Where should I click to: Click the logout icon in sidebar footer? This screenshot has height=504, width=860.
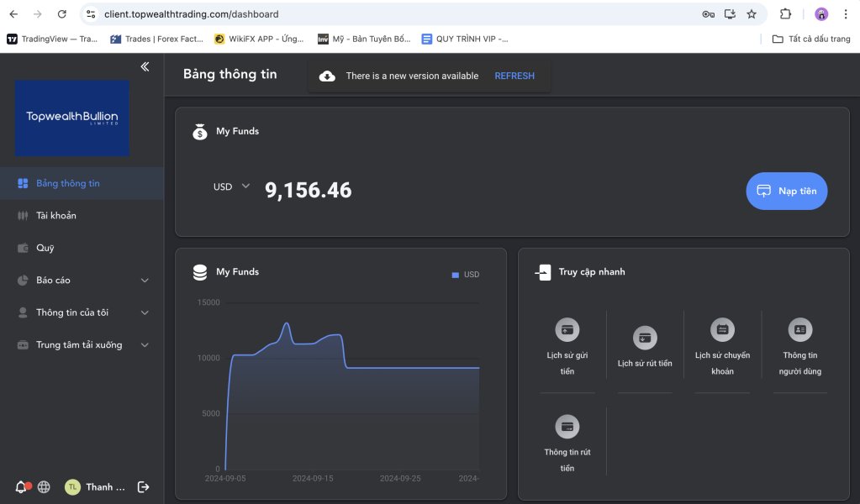pos(143,487)
